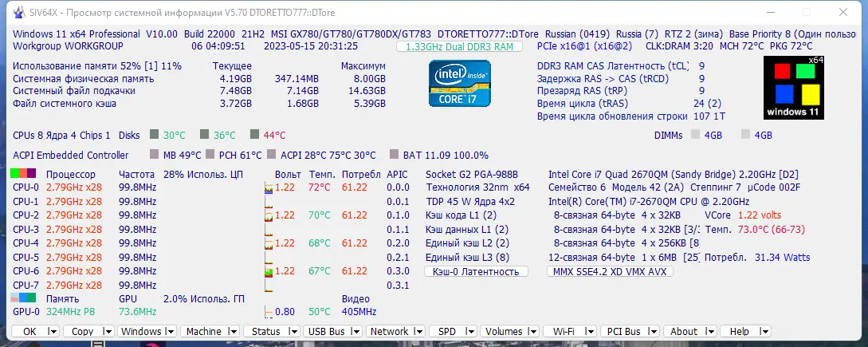Open the dropdown arrow next to OK

click(53, 332)
